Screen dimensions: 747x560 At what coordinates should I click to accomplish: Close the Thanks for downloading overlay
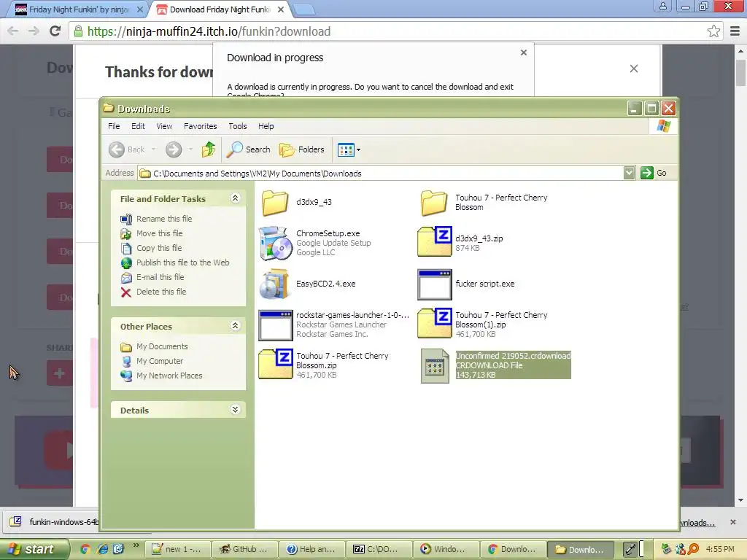tap(634, 69)
